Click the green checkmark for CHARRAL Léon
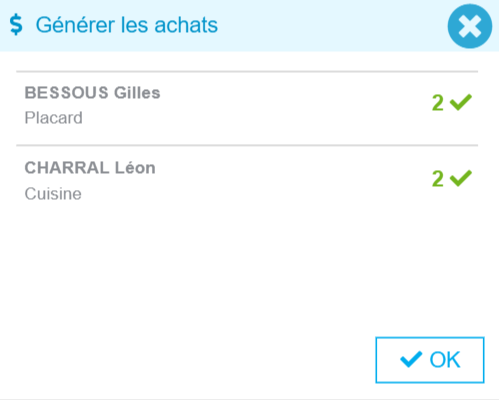This screenshot has width=499, height=400. tap(461, 178)
